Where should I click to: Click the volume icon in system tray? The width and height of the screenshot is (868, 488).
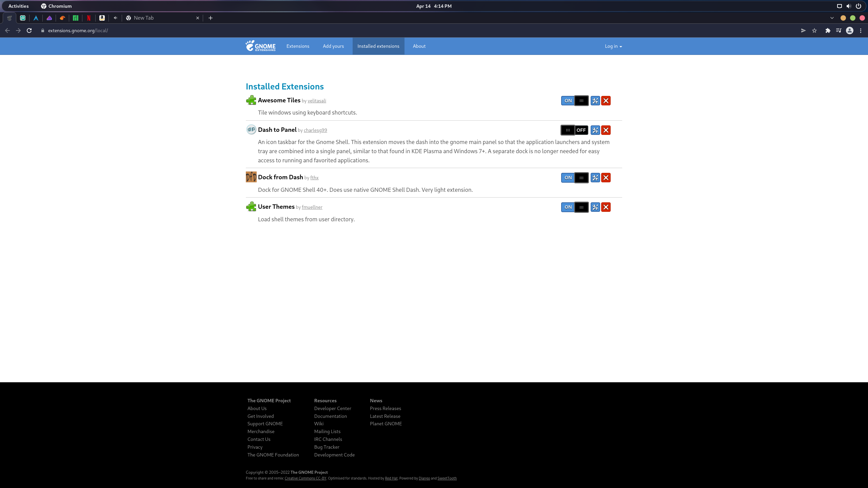tap(849, 6)
